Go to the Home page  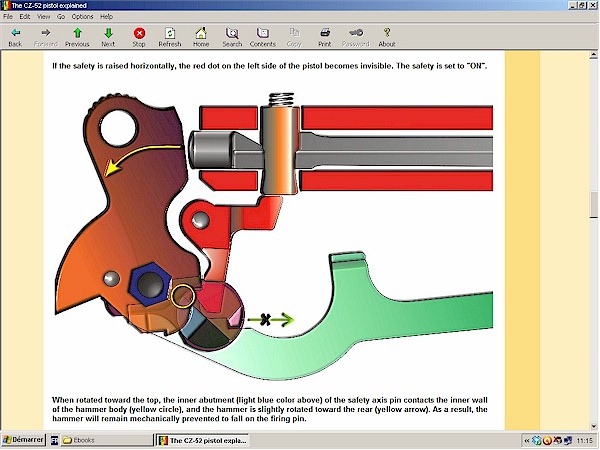pyautogui.click(x=201, y=37)
